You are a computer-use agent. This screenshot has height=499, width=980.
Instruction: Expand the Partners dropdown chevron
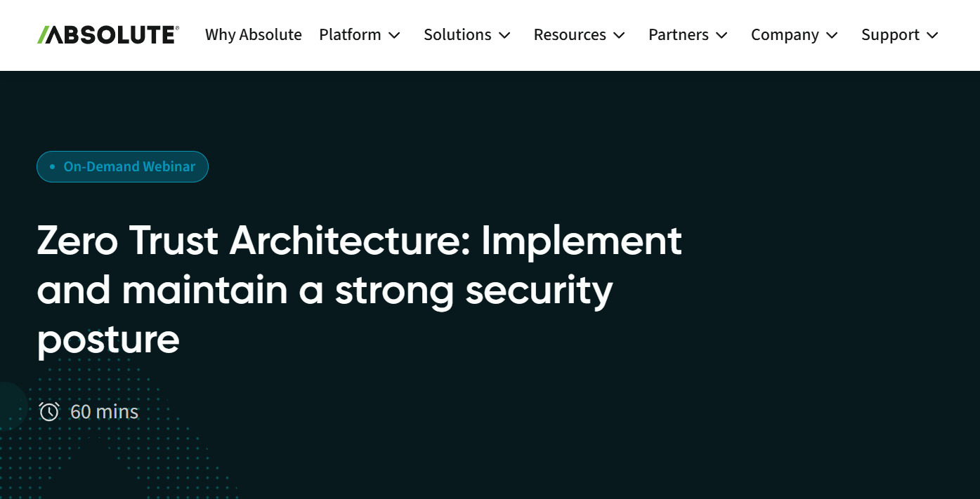tap(722, 35)
